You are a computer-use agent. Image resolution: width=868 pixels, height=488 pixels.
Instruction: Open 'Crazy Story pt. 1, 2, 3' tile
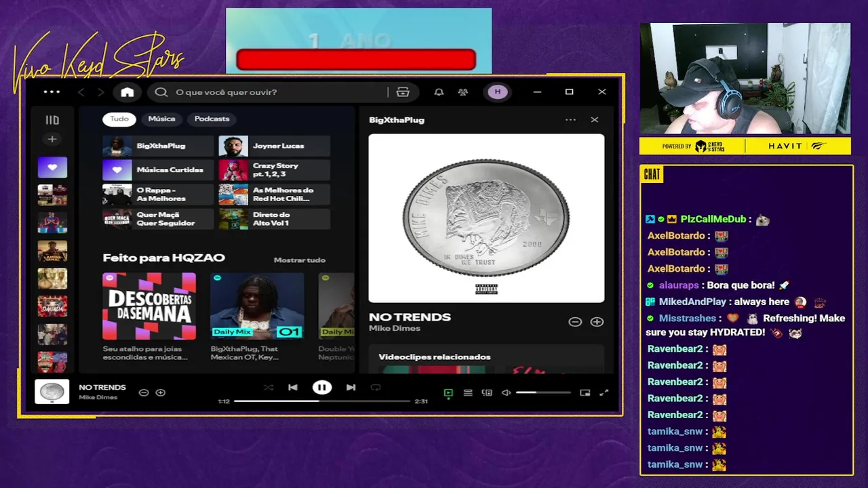[x=274, y=170]
